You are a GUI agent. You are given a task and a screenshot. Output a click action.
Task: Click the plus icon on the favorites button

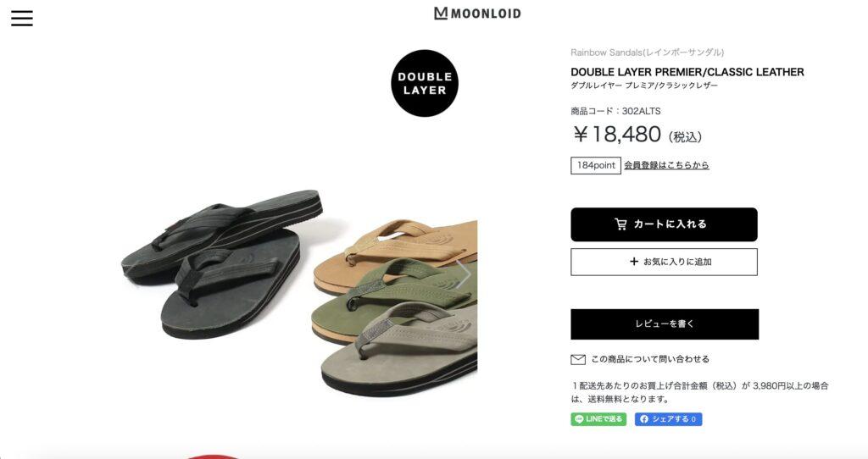tap(634, 262)
